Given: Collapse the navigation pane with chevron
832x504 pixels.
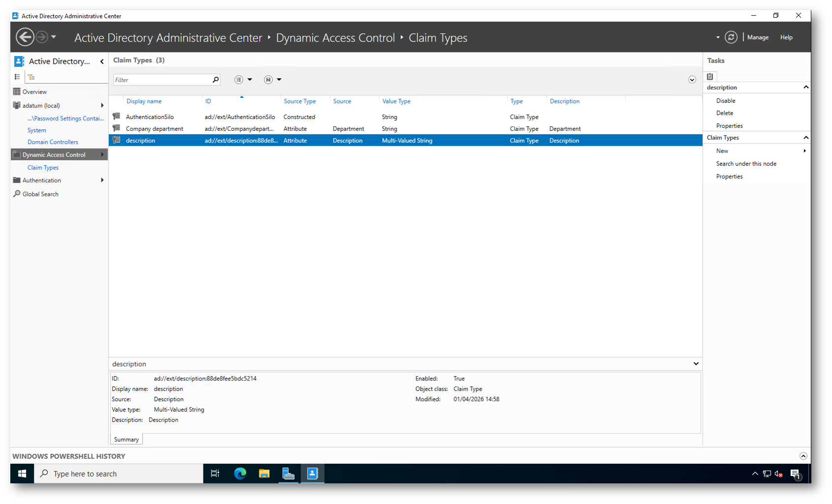Looking at the screenshot, I should click(102, 61).
